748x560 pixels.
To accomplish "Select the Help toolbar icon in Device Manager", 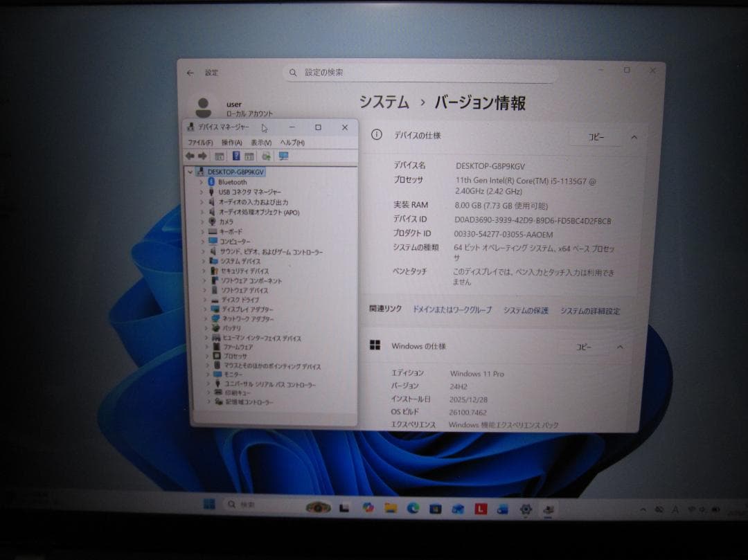I will pos(235,156).
